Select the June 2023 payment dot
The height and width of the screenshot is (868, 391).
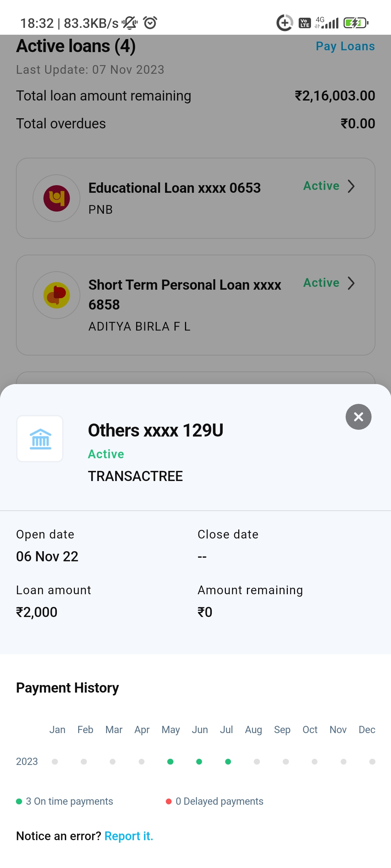[199, 762]
